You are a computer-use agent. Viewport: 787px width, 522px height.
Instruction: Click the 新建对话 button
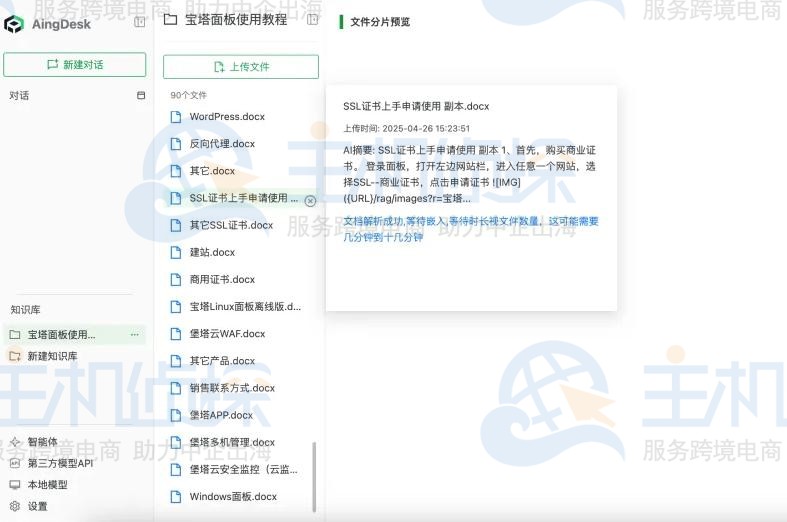point(75,65)
